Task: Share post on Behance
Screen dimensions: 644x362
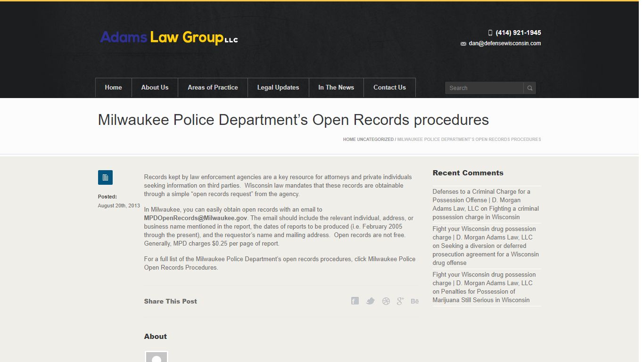Action: click(415, 301)
